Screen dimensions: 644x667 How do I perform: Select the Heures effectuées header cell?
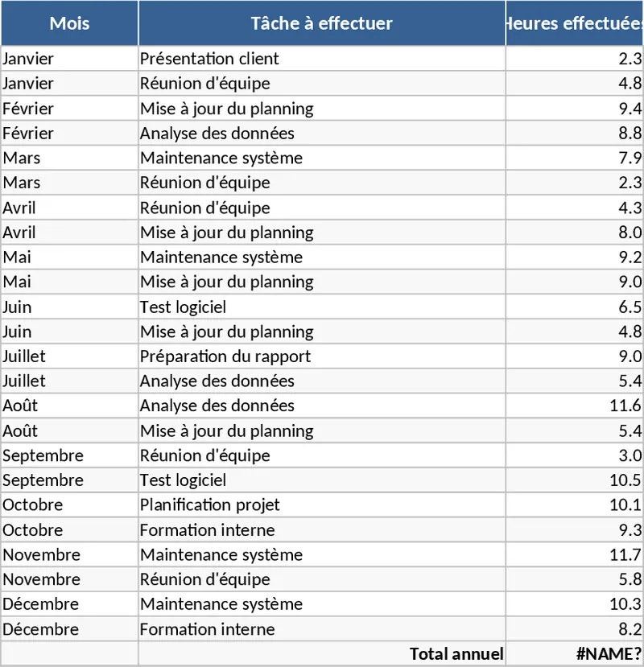tap(574, 23)
